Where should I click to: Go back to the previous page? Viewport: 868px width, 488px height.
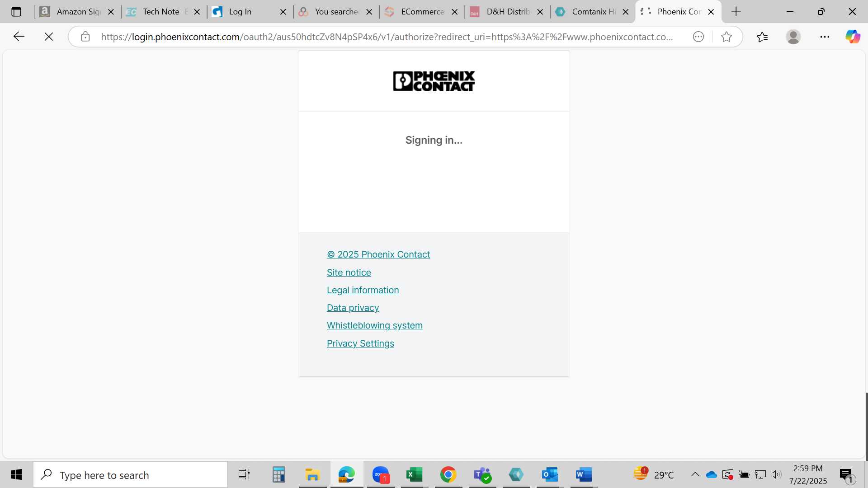click(19, 37)
